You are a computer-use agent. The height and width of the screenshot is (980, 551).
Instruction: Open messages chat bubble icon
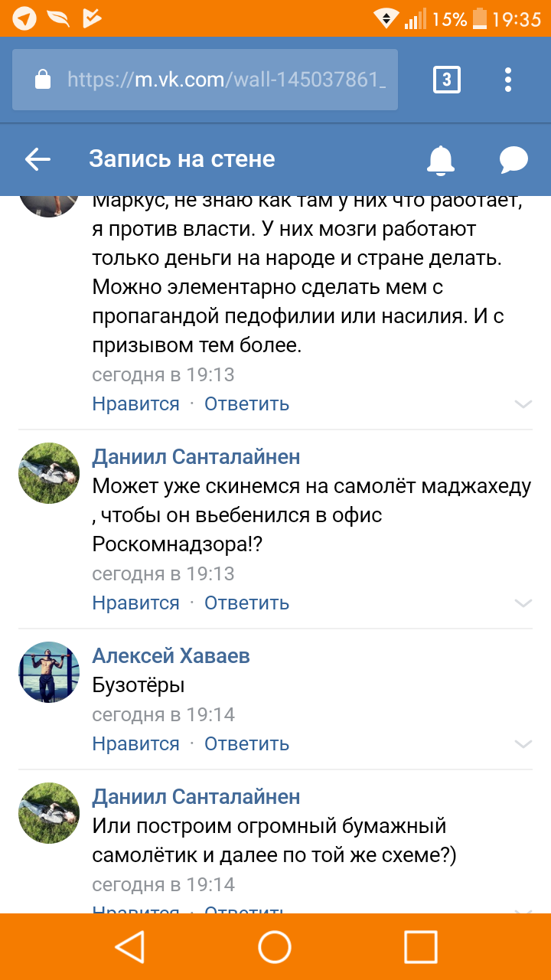click(514, 159)
